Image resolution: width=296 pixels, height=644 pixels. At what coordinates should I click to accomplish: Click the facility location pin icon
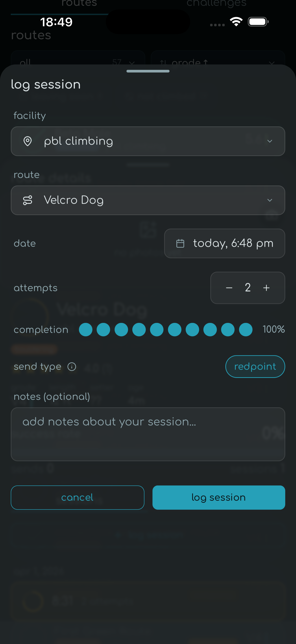tap(27, 141)
